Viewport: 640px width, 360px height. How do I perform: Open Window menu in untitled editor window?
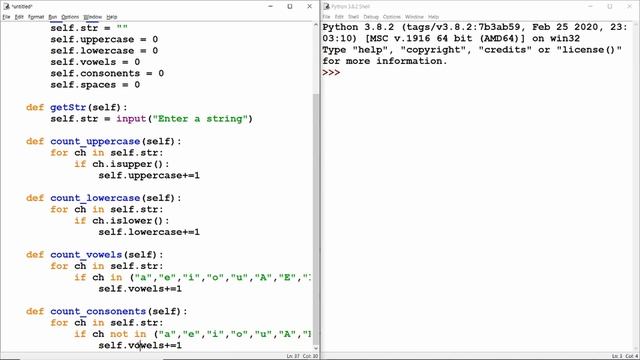93,17
